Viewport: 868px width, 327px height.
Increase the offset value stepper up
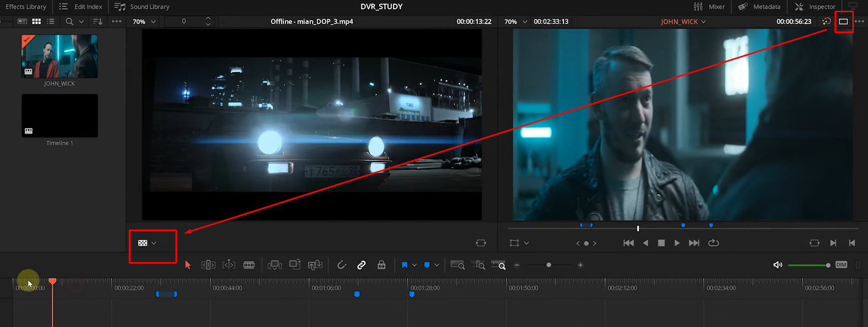coord(208,19)
